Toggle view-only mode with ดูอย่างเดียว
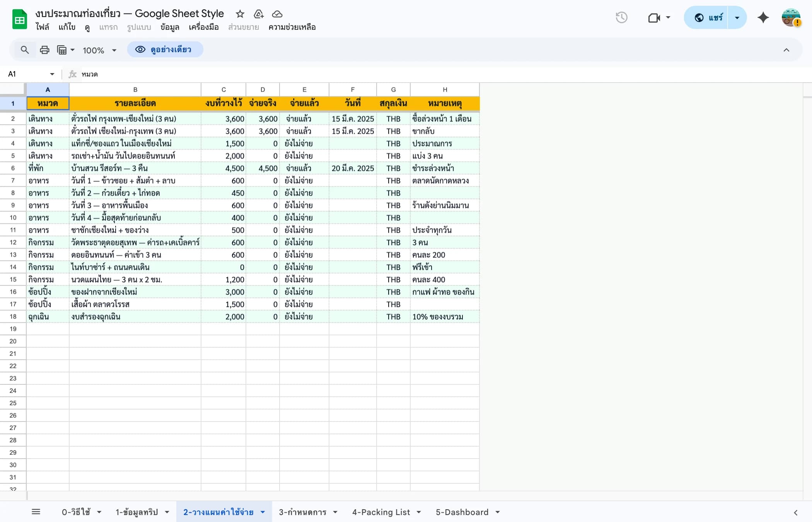This screenshot has height=522, width=812. click(165, 49)
